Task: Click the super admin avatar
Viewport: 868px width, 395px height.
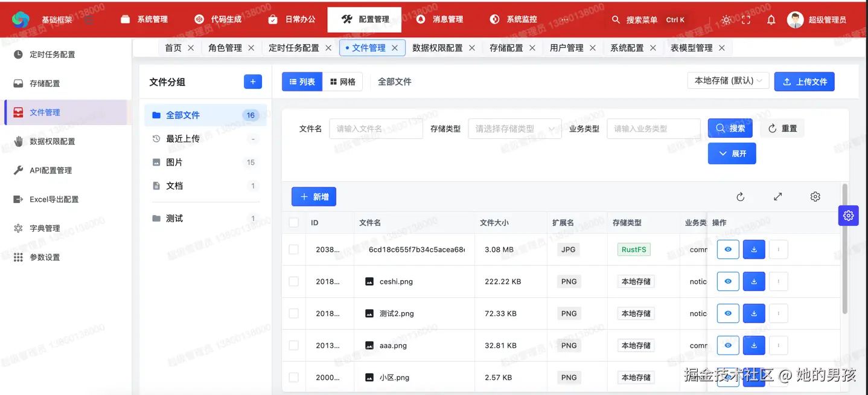Action: (x=796, y=19)
